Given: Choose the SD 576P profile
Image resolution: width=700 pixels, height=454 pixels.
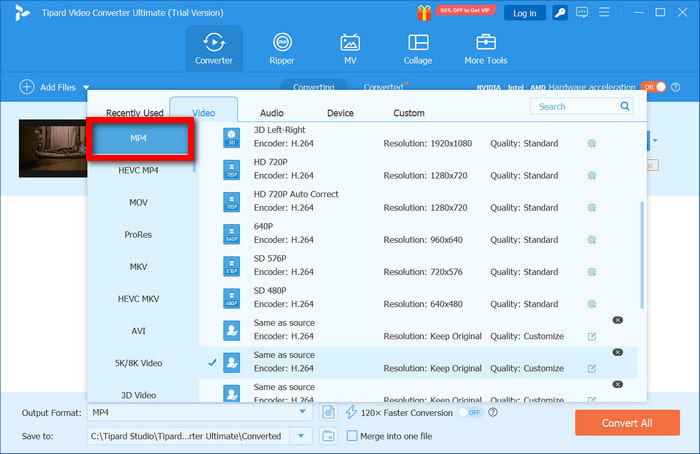Looking at the screenshot, I should (418, 265).
